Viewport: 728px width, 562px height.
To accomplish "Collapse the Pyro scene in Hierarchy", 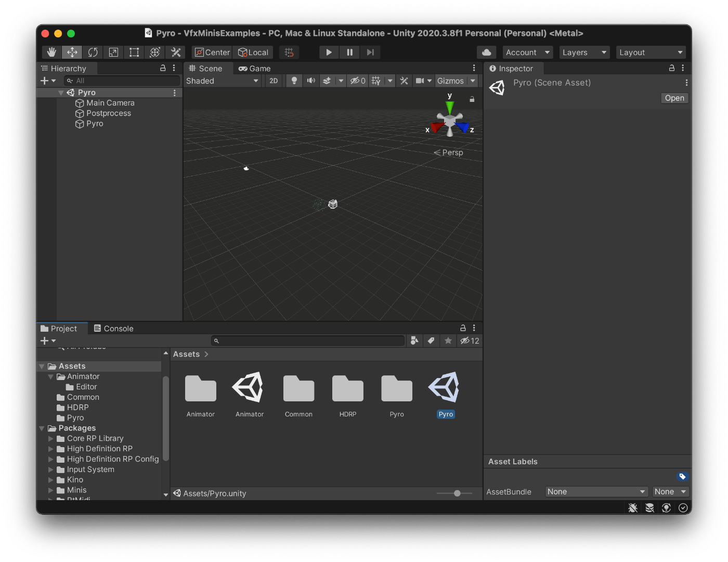I will (x=61, y=93).
